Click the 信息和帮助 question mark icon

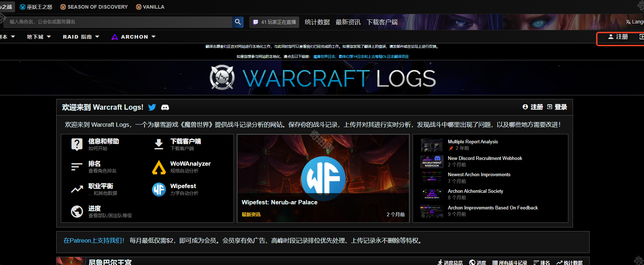[77, 145]
